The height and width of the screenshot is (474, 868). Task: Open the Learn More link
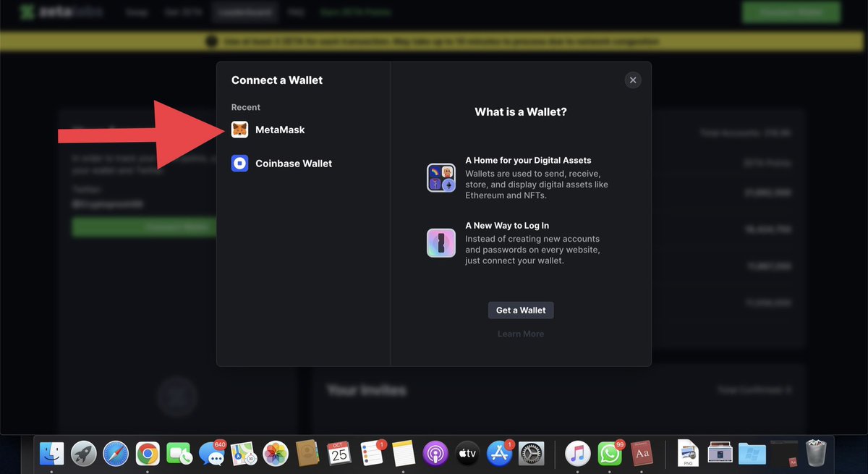pos(521,334)
